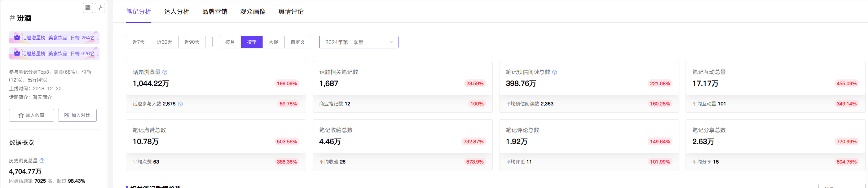Click the plus icon beside QR code

pos(100,8)
